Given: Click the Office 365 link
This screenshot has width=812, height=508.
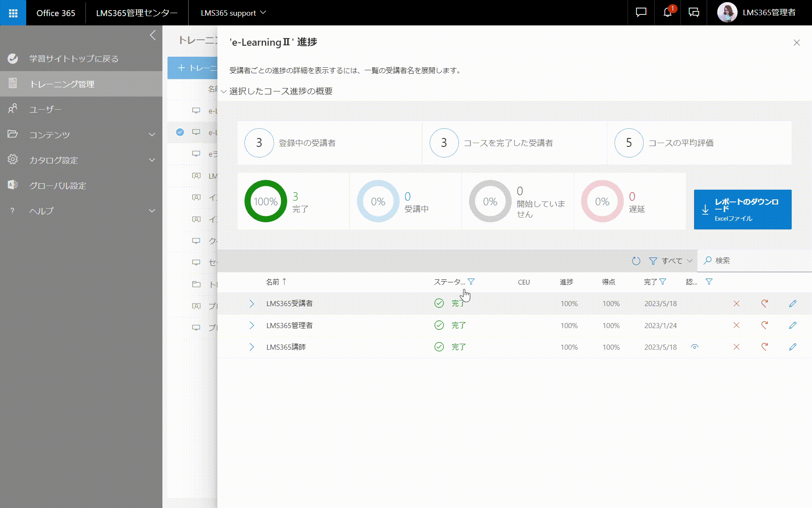Looking at the screenshot, I should point(56,13).
